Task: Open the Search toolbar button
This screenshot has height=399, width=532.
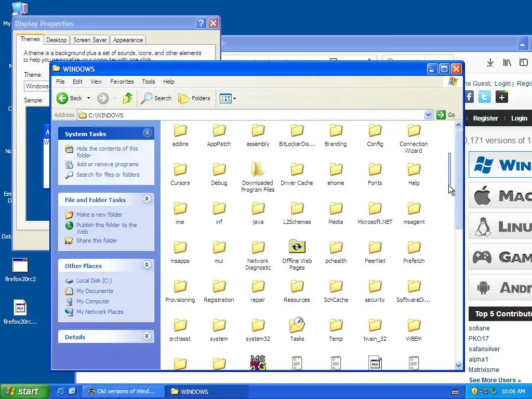Action: (x=156, y=98)
